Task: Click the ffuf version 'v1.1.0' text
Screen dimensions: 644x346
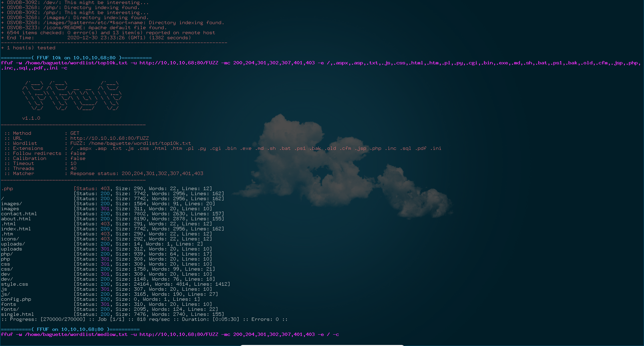Action: [x=31, y=118]
